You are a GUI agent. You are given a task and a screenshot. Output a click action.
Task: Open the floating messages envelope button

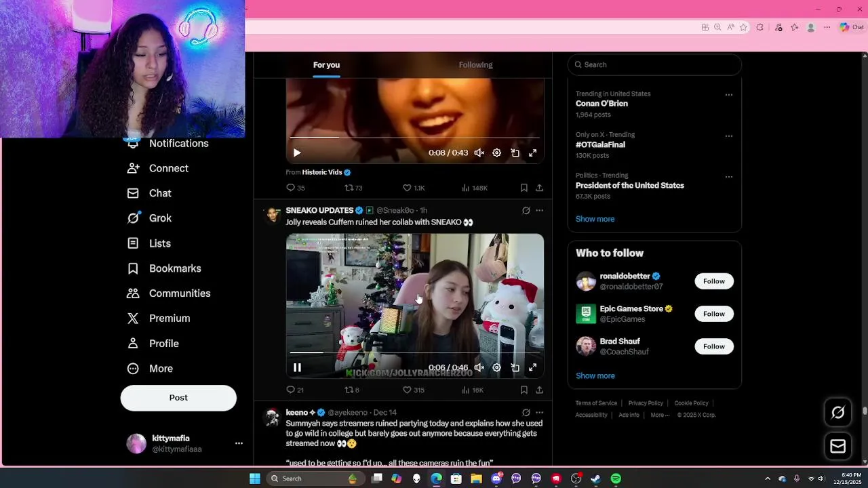[x=838, y=446]
